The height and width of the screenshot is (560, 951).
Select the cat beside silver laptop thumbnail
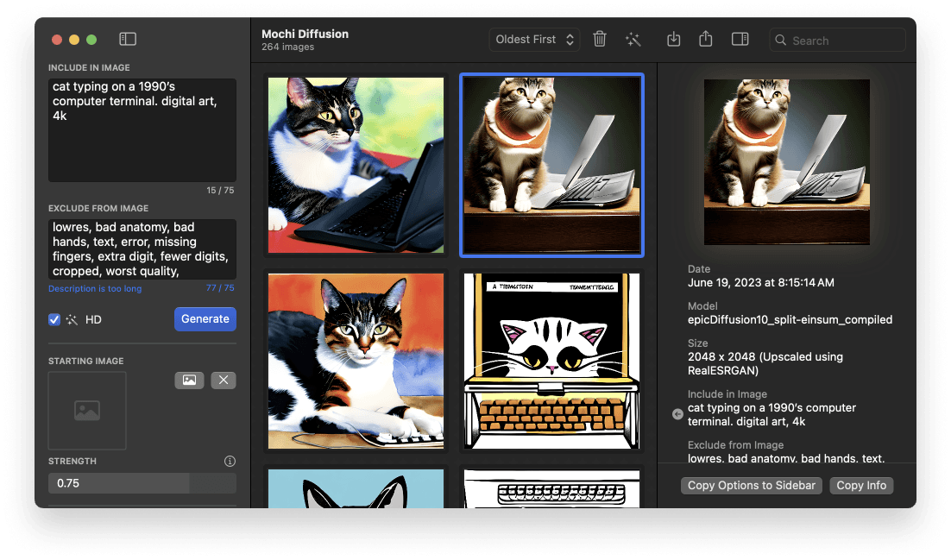pos(552,165)
